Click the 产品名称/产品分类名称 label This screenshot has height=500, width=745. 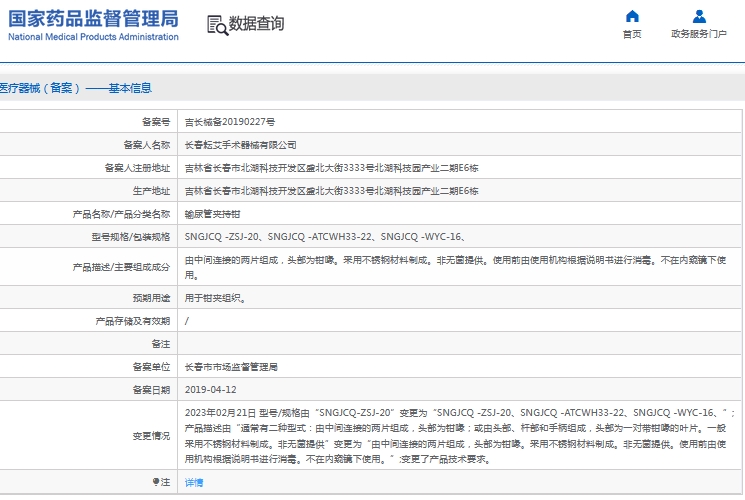tap(121, 214)
